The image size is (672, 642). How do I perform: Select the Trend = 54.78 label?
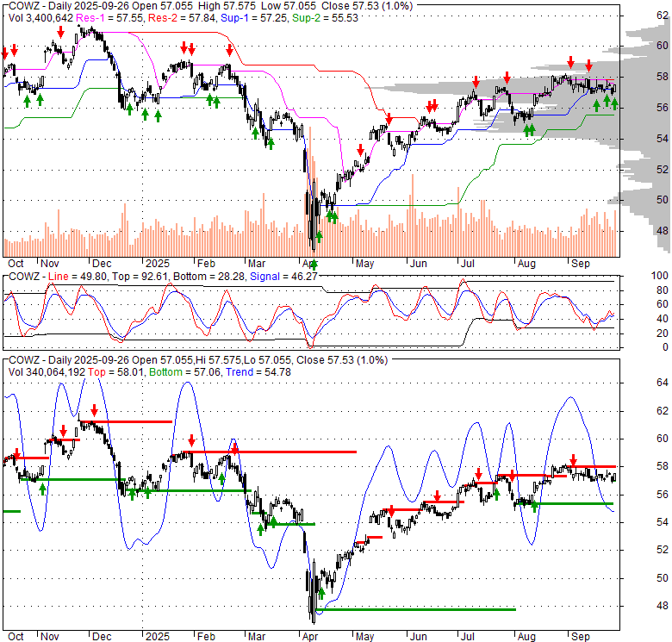[258, 372]
